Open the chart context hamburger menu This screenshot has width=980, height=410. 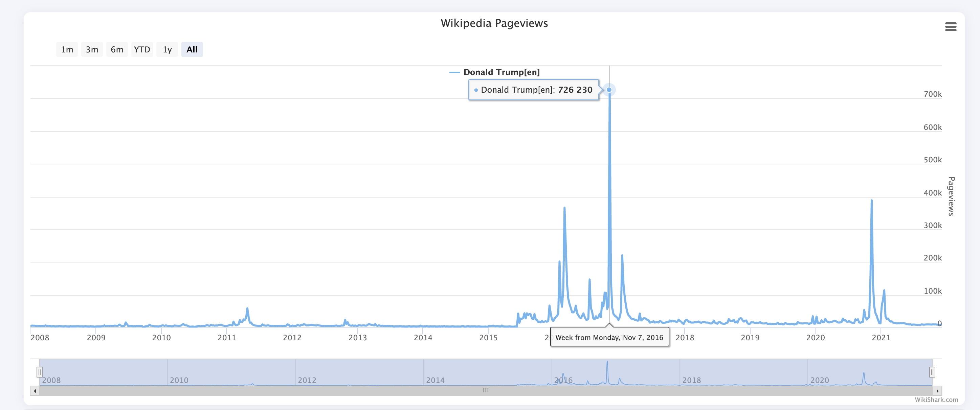950,27
